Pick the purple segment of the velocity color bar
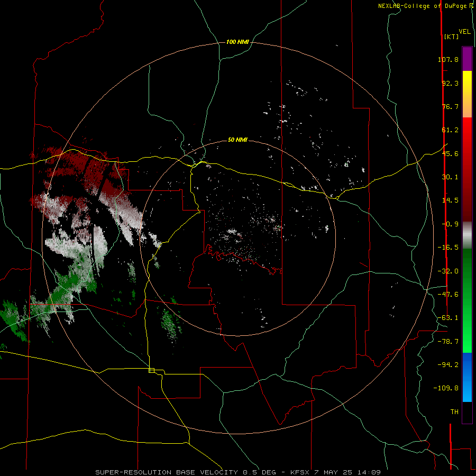Viewport: 476px width, 476px height. point(467,59)
